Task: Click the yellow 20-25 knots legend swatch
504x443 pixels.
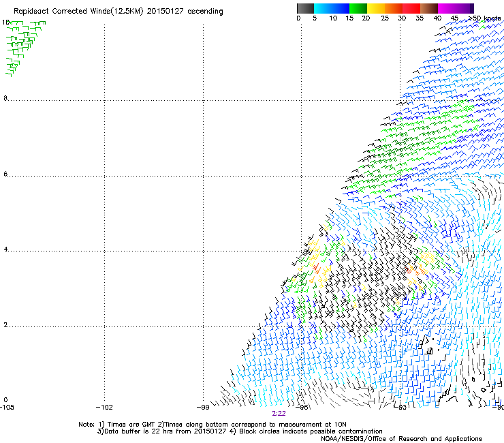Action: tap(376, 8)
